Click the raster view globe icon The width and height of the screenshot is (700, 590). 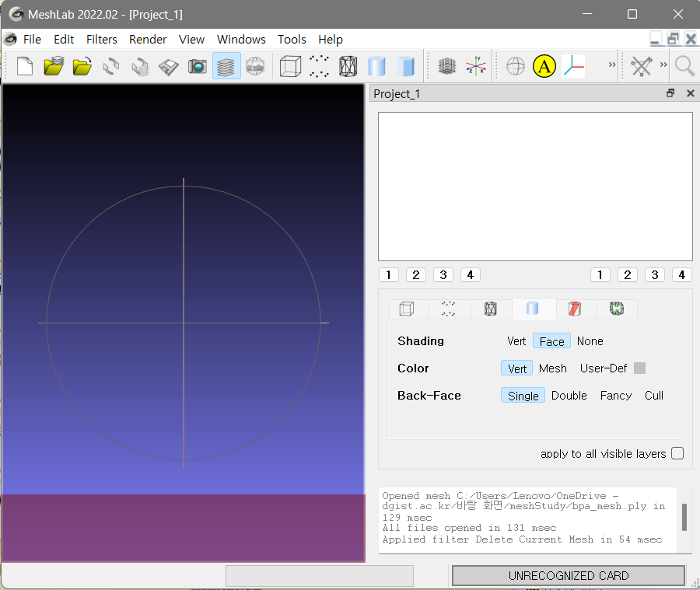255,67
